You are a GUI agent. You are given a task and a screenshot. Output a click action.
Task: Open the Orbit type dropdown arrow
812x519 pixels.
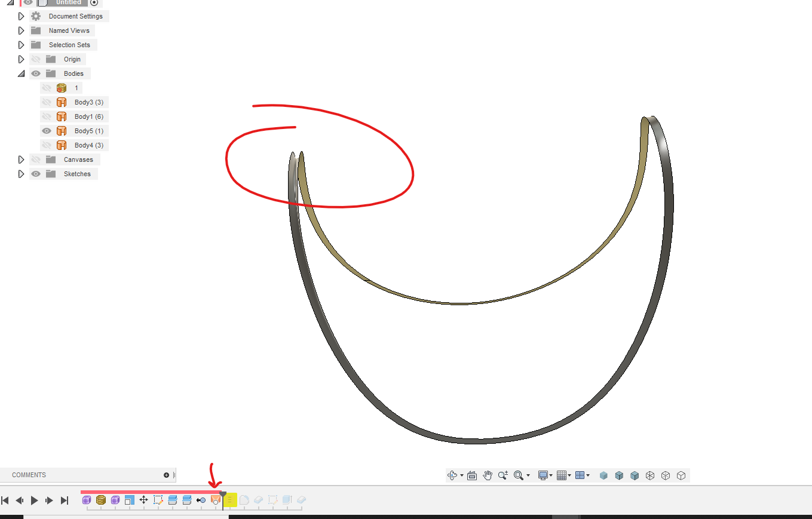click(x=462, y=476)
